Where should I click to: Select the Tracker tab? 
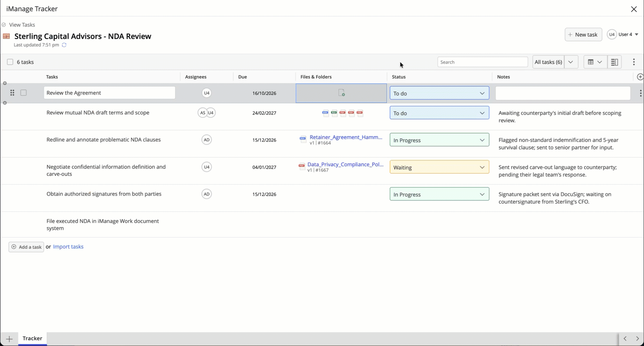coord(32,339)
